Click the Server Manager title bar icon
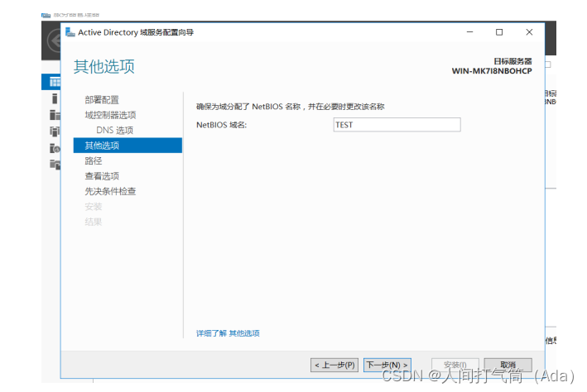This screenshot has width=587, height=392. 46,16
